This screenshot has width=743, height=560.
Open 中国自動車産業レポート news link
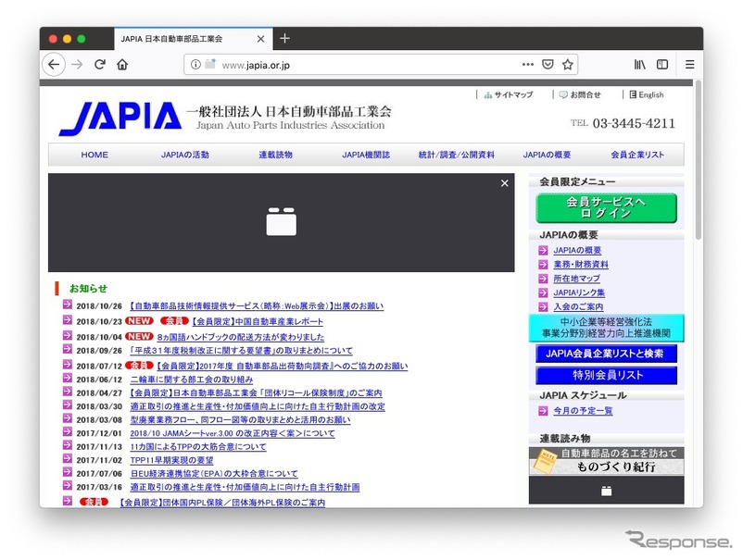point(258,322)
